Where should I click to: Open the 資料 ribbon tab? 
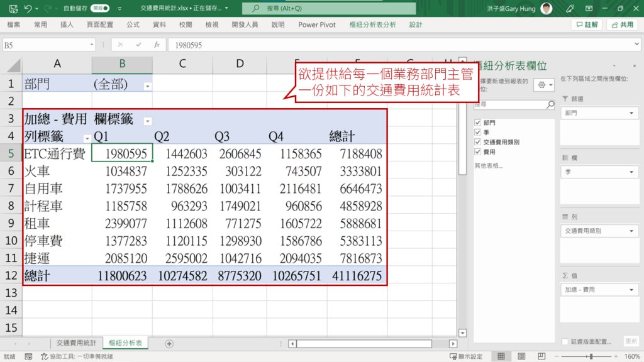click(159, 25)
